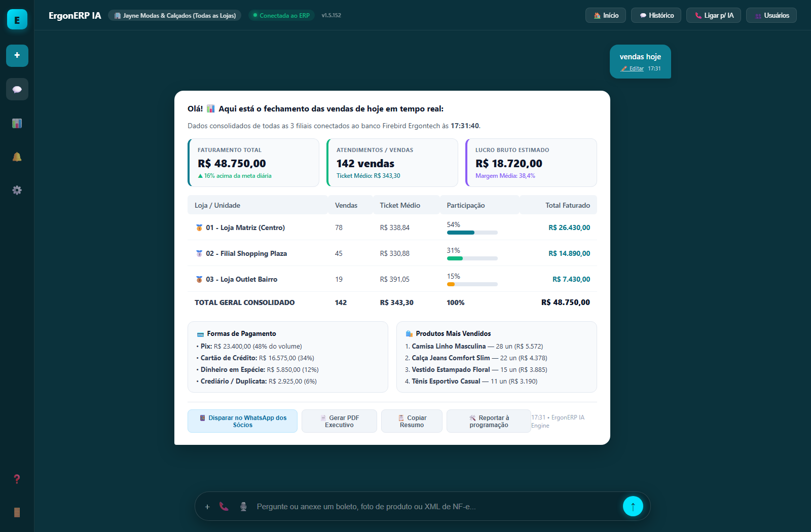
Task: Click Disparar no WhatsApp dos Sócios button
Action: (242, 421)
